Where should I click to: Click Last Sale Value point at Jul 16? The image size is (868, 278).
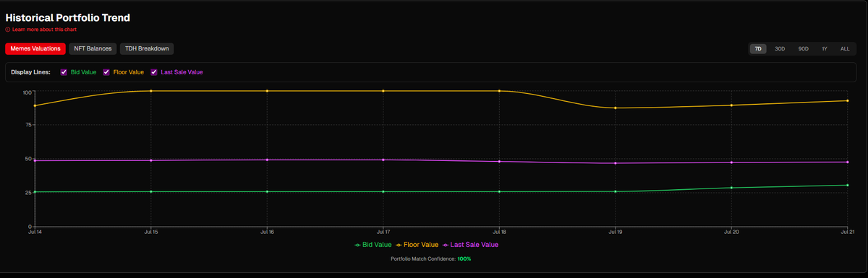click(267, 160)
